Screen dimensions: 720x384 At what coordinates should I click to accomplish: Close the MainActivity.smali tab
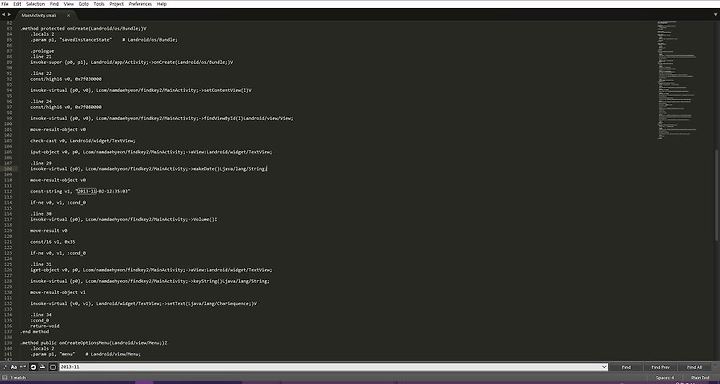[x=68, y=15]
